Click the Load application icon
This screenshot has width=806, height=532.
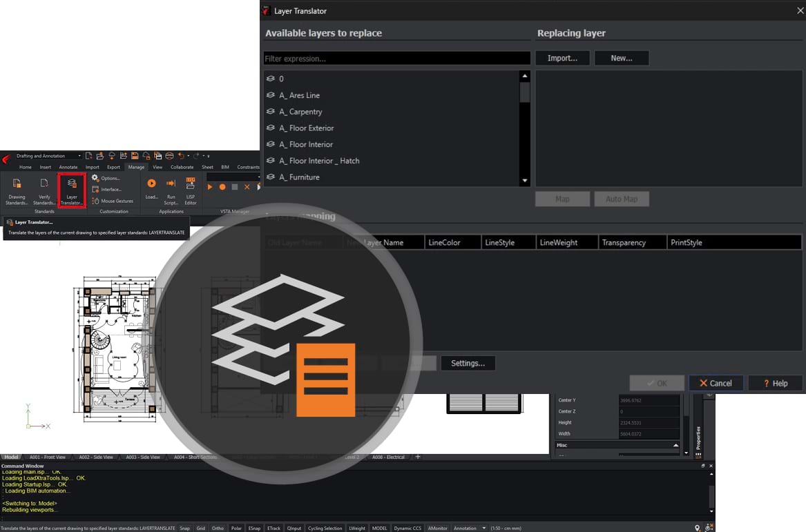151,188
